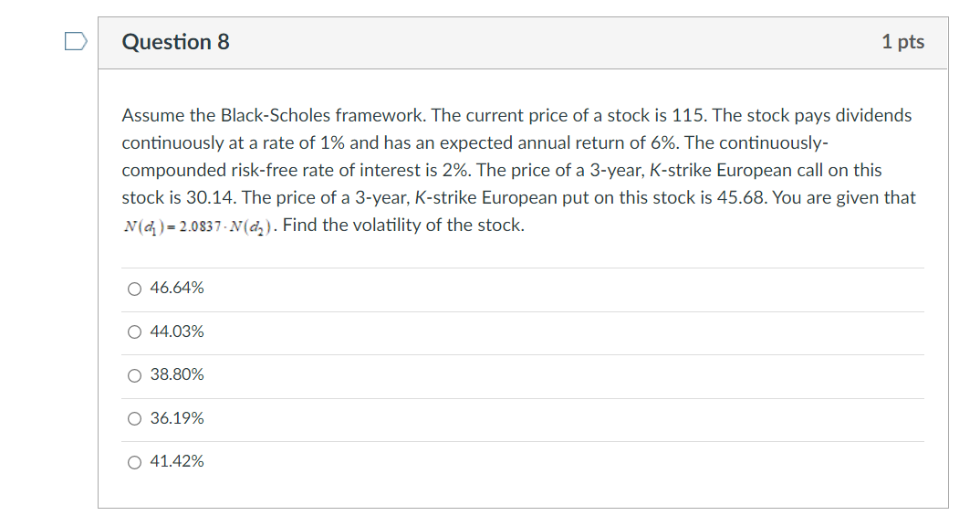Select the radio button for 44.03%
Screen dimensions: 980x526
[133, 331]
